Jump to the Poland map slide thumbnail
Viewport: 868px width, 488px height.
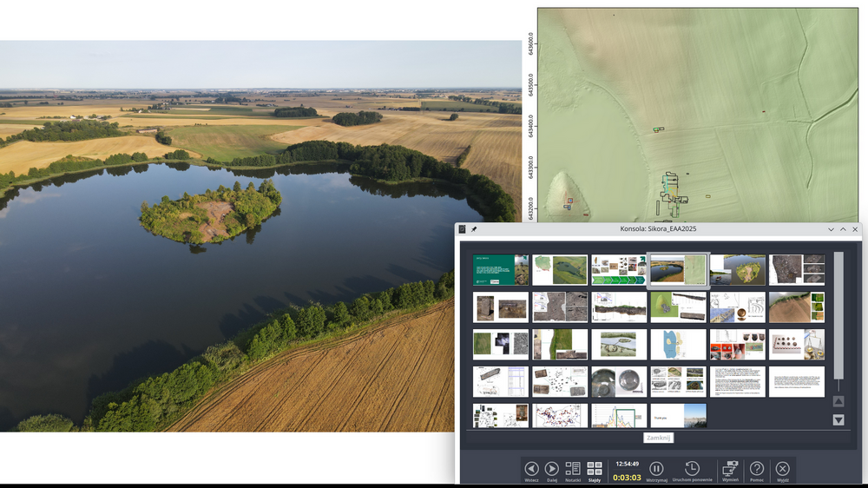(x=678, y=344)
